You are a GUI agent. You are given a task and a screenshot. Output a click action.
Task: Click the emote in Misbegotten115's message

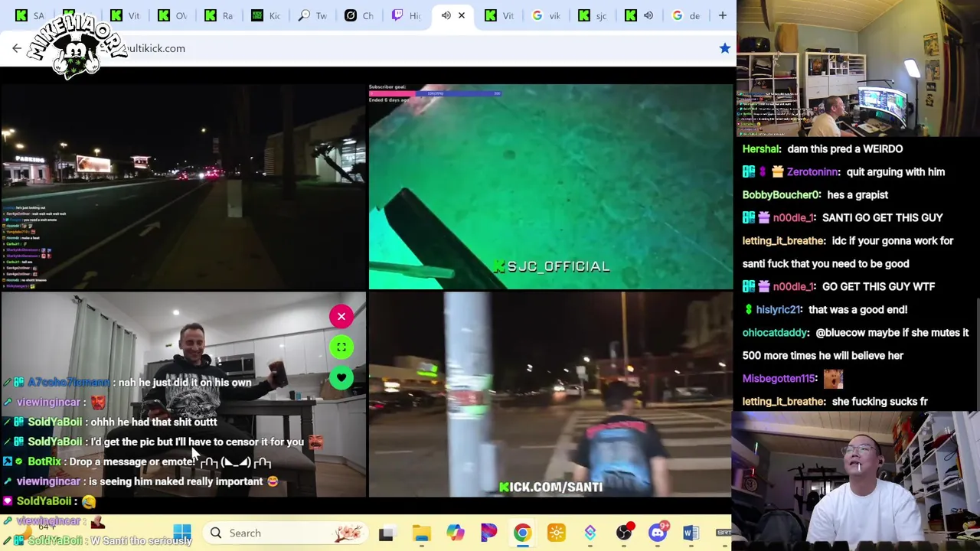[x=833, y=378]
